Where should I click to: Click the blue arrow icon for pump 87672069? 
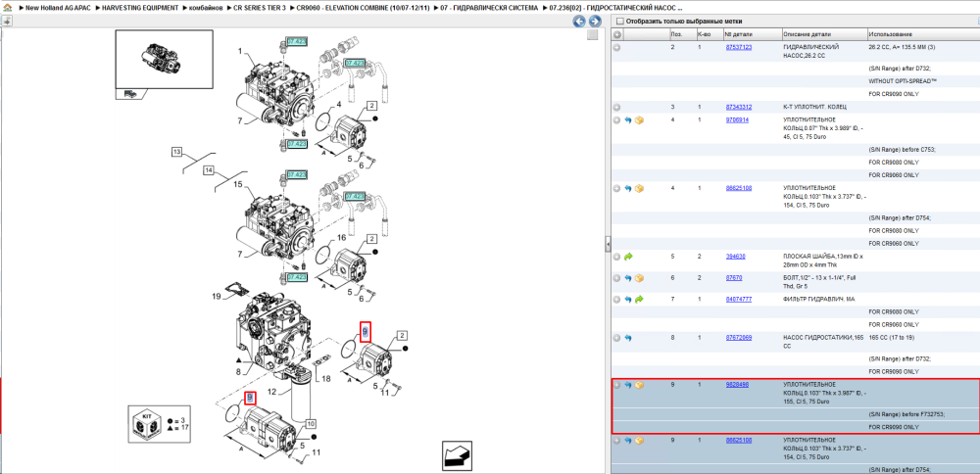click(628, 338)
